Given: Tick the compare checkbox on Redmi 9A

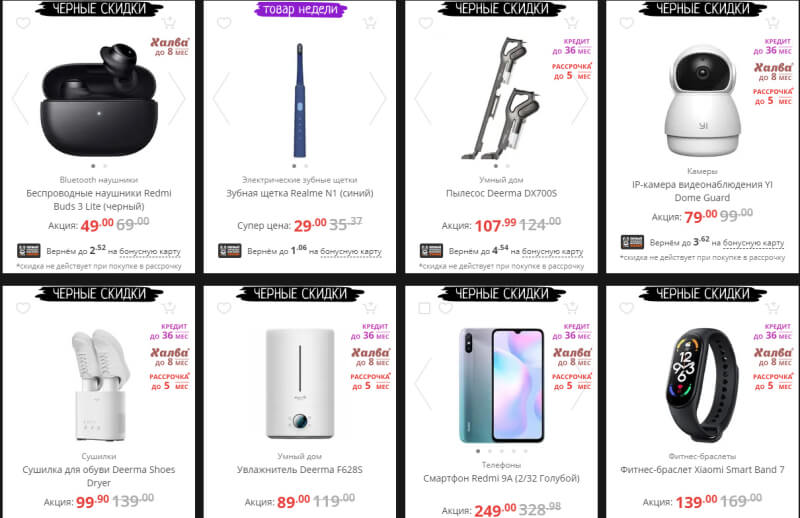Looking at the screenshot, I should click(x=424, y=308).
